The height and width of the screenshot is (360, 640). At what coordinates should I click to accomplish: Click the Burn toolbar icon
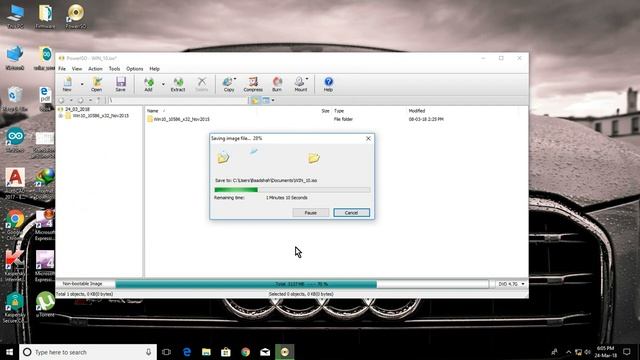pos(277,84)
